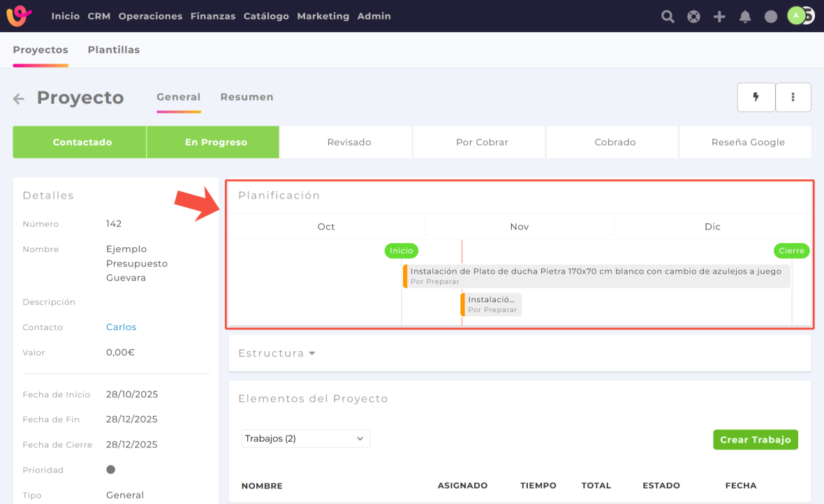The height and width of the screenshot is (504, 824).
Task: Expand the Estructura section
Action: (x=277, y=353)
